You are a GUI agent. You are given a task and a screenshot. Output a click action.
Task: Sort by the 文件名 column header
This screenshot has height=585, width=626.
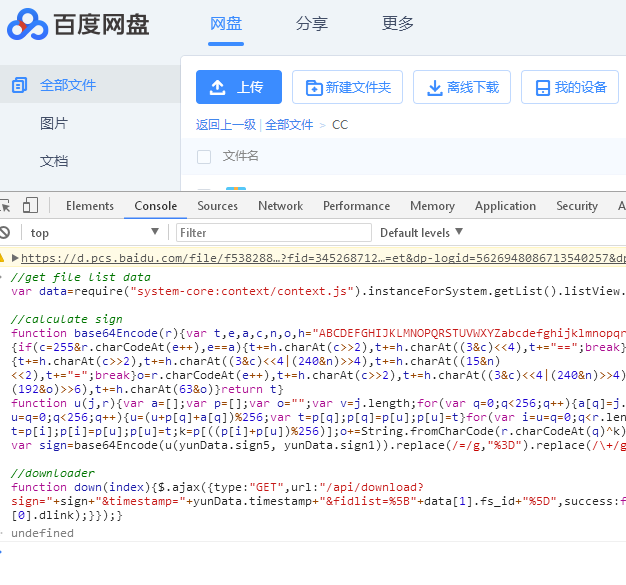point(240,156)
